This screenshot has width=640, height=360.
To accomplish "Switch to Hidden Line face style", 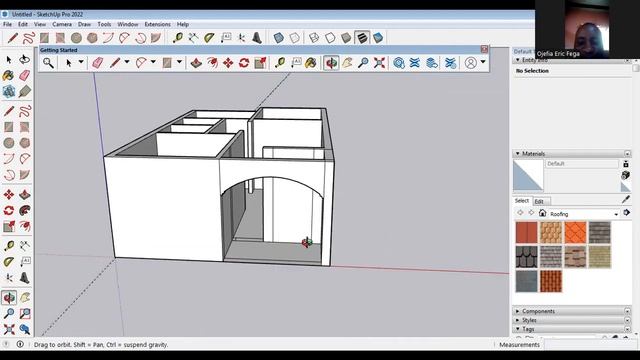I will [330, 38].
